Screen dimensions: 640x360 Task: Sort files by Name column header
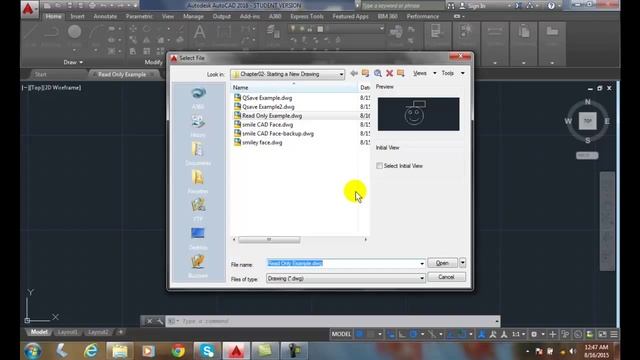[x=294, y=87]
